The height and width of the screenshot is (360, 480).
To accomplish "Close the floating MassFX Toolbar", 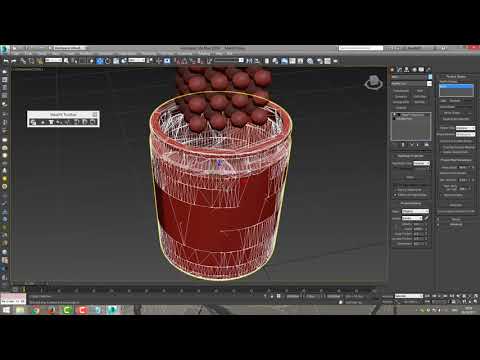I will (x=95, y=114).
